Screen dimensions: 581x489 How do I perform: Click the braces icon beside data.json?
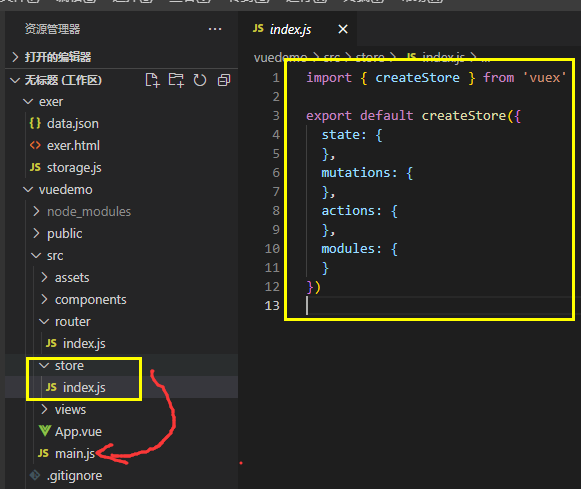[x=35, y=123]
